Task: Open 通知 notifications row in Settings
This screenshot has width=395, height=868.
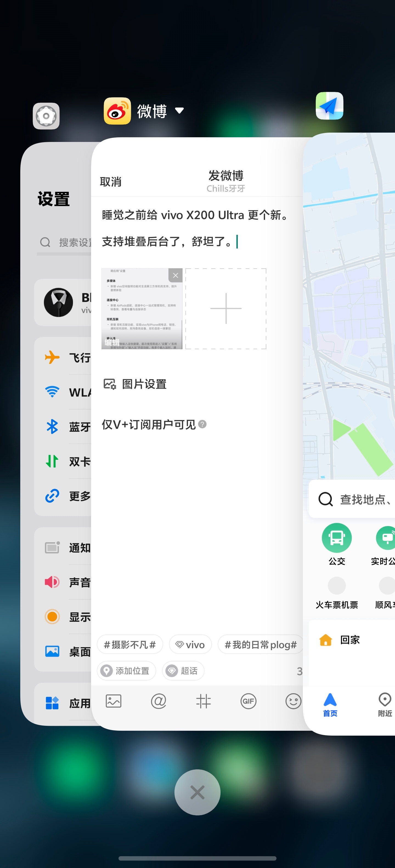Action: pos(63,548)
